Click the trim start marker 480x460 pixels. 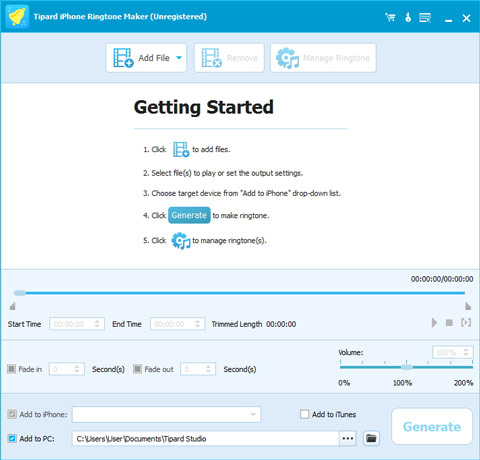pos(12,306)
